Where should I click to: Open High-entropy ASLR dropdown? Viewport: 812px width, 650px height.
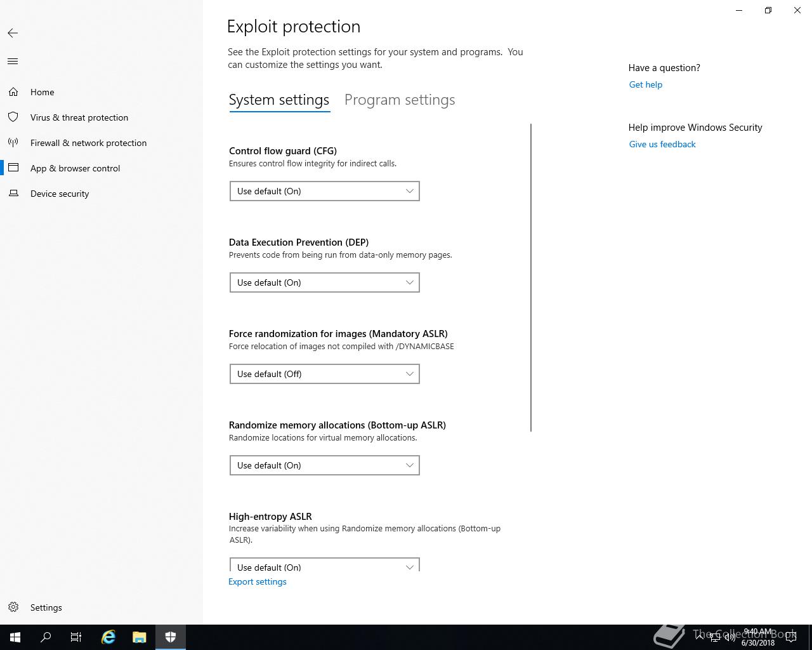click(x=325, y=564)
